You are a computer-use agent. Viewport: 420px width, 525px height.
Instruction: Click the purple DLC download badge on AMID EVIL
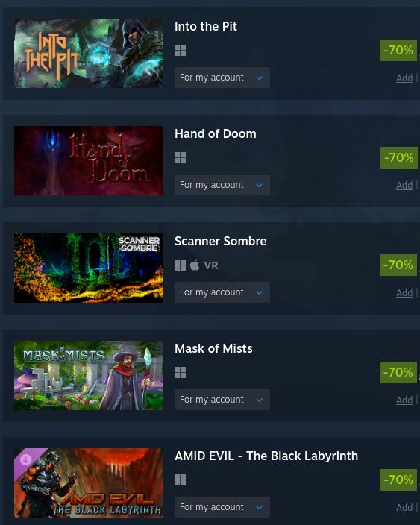pos(26,459)
